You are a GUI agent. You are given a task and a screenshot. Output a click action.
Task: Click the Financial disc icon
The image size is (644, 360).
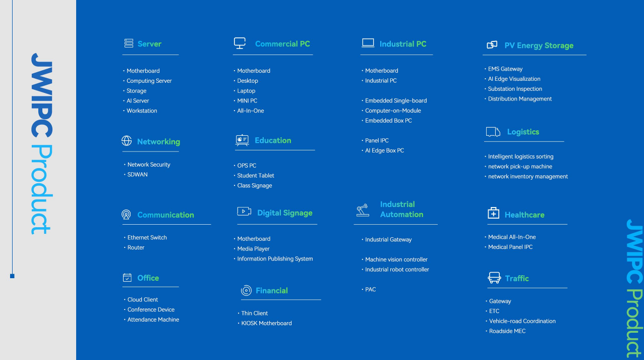point(246,290)
